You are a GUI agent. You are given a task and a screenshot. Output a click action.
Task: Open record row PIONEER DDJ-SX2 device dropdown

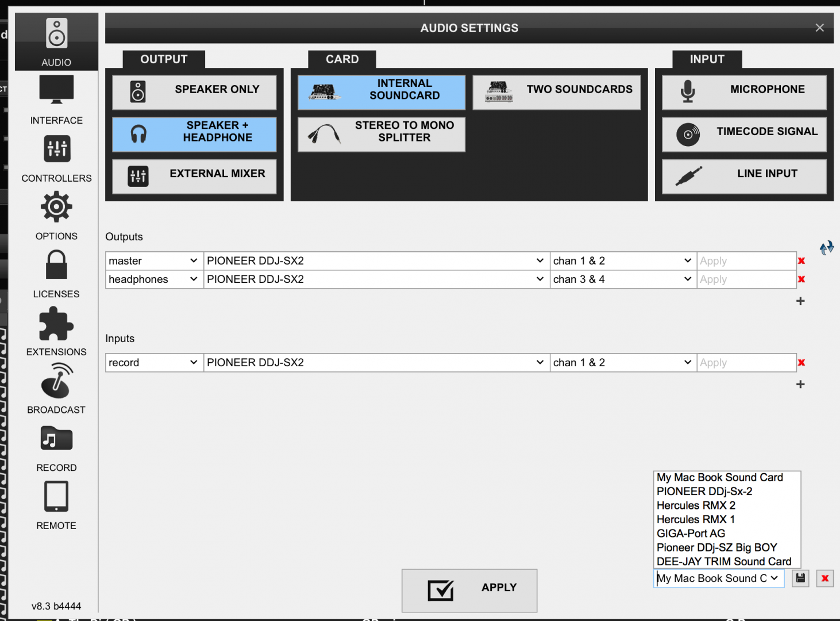click(376, 363)
